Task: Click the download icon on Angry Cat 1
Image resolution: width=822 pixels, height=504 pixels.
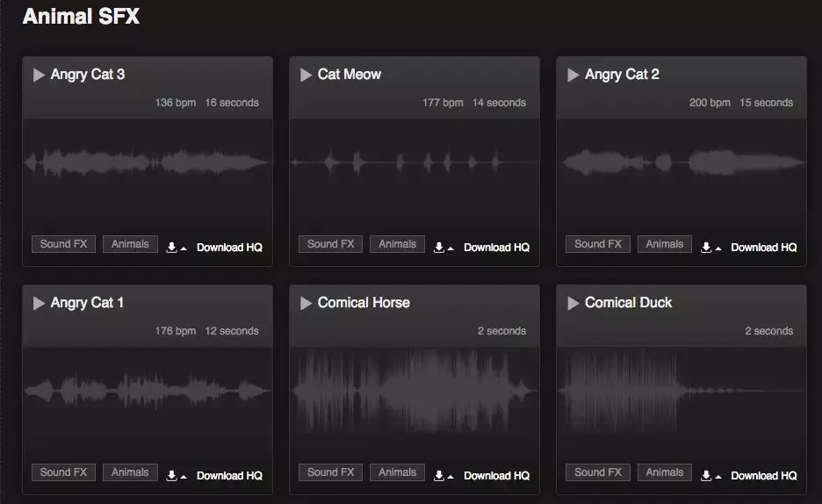Action: point(171,476)
